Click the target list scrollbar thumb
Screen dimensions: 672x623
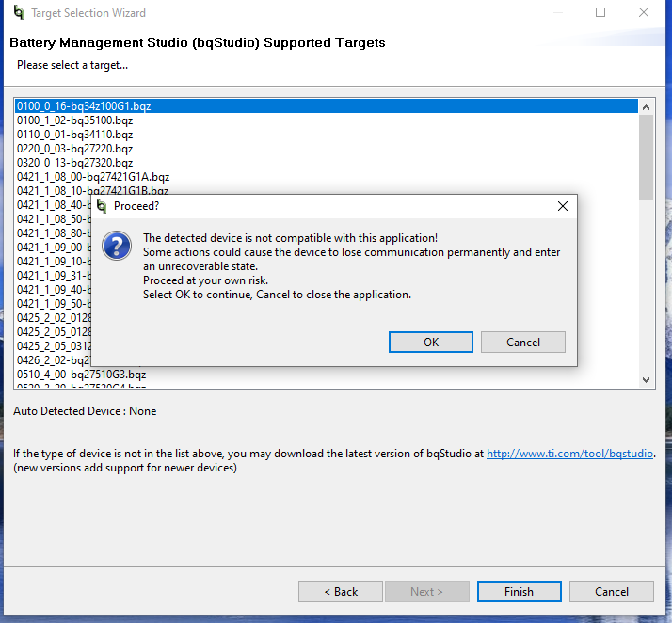[646, 157]
